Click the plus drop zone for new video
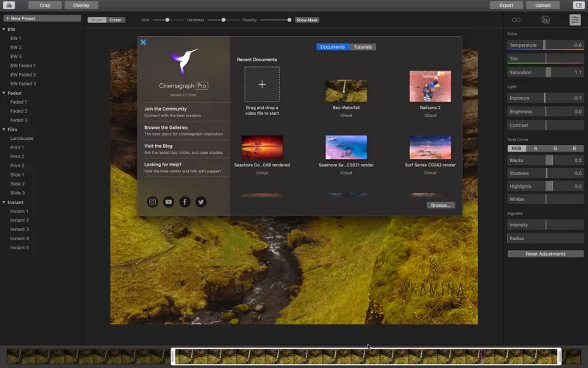 click(x=262, y=84)
